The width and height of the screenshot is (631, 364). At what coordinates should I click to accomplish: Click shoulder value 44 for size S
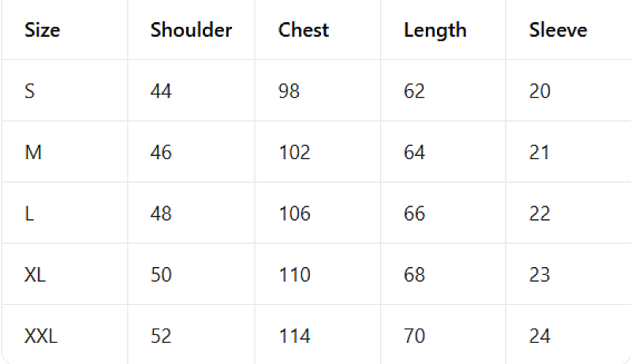(x=161, y=91)
